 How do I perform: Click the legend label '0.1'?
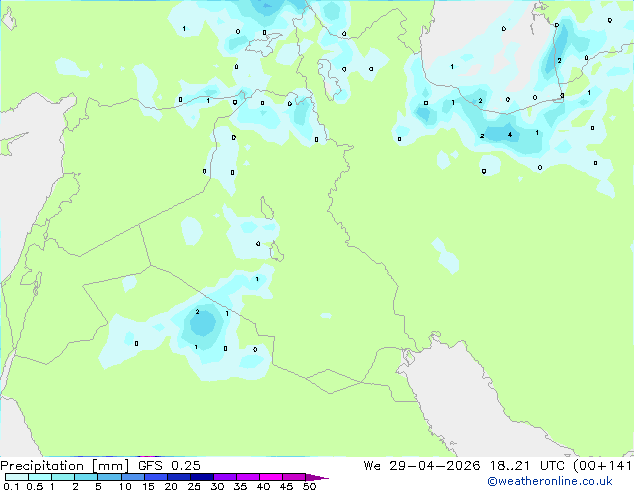11,486
